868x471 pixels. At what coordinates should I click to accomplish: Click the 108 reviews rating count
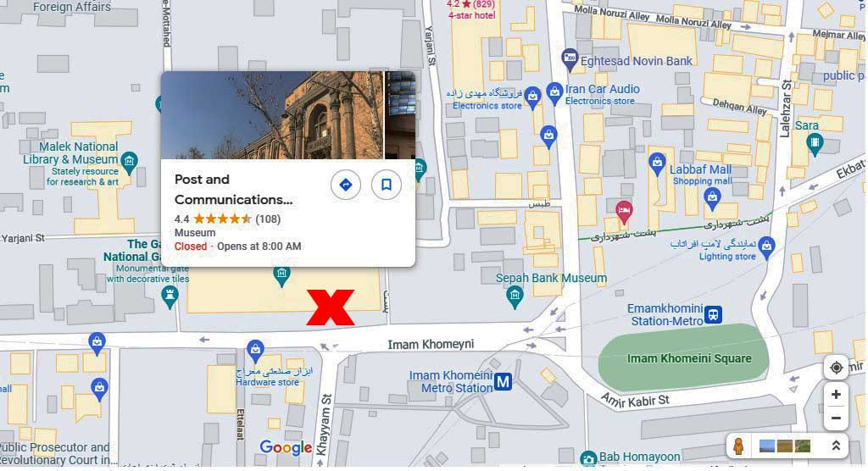coord(268,219)
